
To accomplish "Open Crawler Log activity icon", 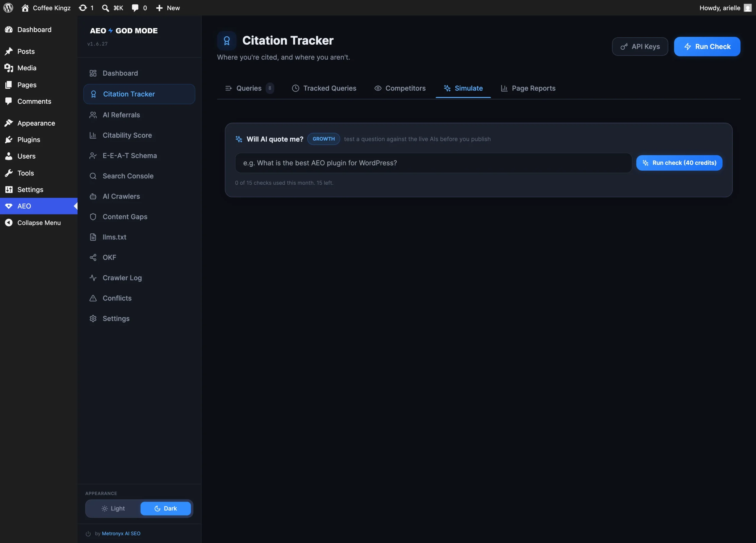I will pyautogui.click(x=93, y=277).
